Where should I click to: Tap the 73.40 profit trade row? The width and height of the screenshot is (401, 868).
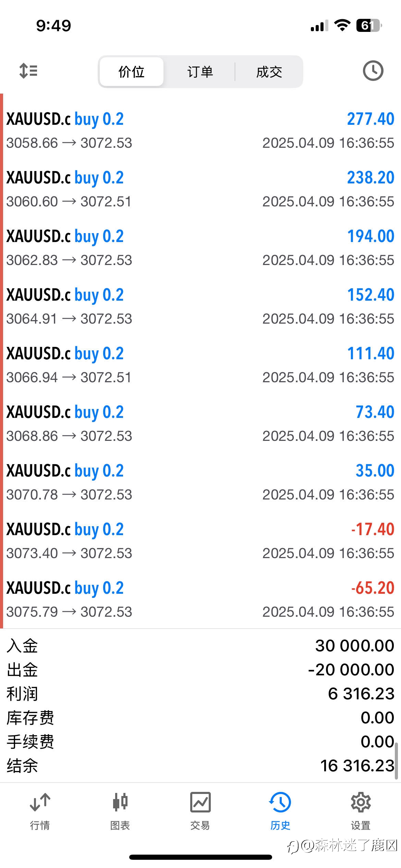pyautogui.click(x=200, y=423)
